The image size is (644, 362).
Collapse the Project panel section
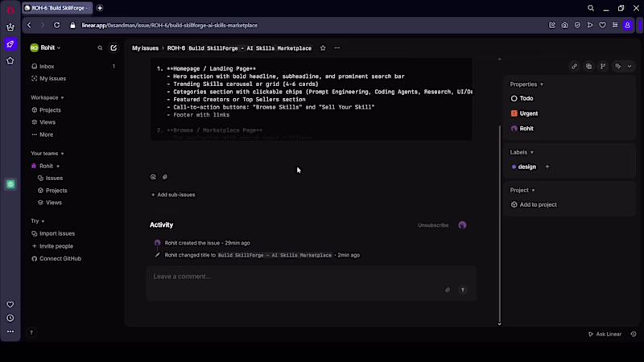[522, 190]
